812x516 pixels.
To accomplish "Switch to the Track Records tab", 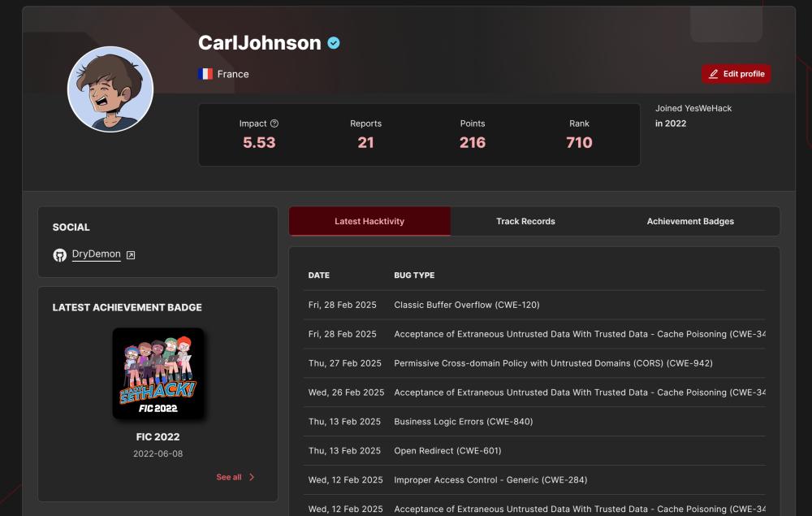I will [525, 221].
